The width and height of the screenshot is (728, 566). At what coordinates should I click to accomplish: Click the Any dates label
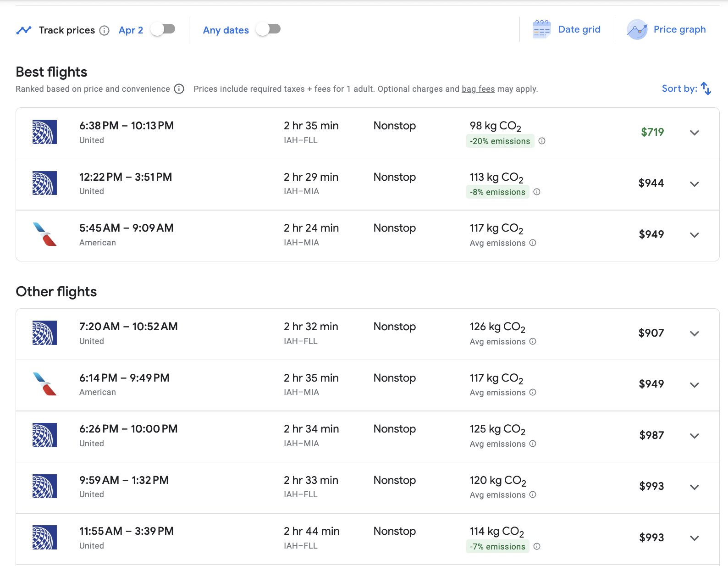226,30
